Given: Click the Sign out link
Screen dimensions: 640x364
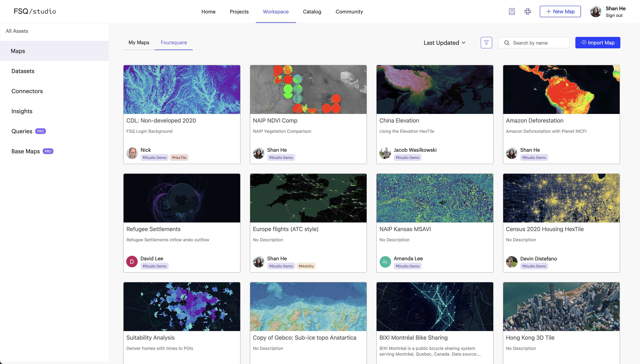Looking at the screenshot, I should [614, 16].
